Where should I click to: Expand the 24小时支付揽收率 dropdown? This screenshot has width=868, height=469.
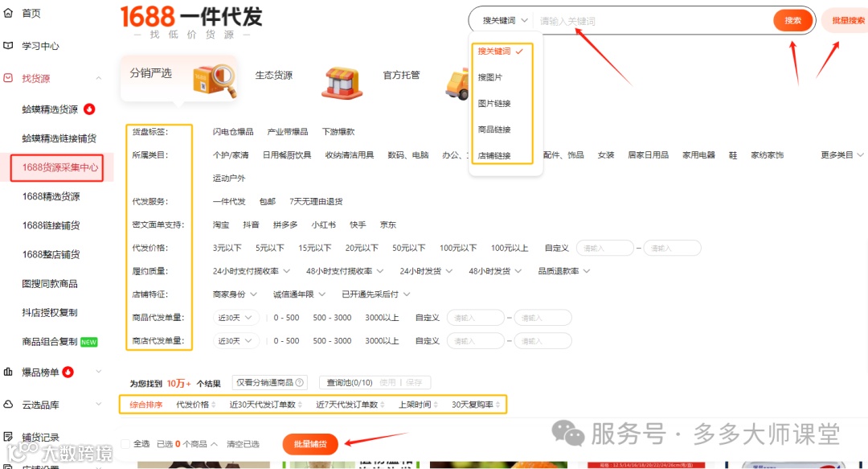pyautogui.click(x=252, y=271)
